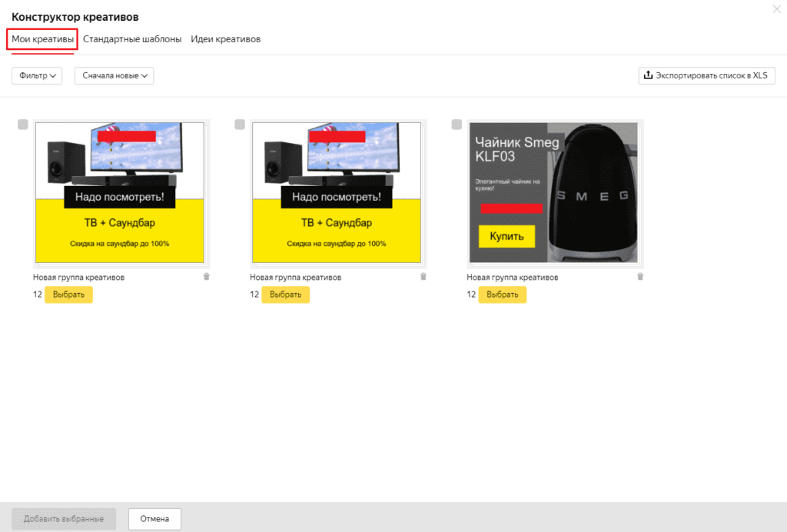Click the Добавить выбранные button
The height and width of the screenshot is (532, 787).
coord(64,519)
